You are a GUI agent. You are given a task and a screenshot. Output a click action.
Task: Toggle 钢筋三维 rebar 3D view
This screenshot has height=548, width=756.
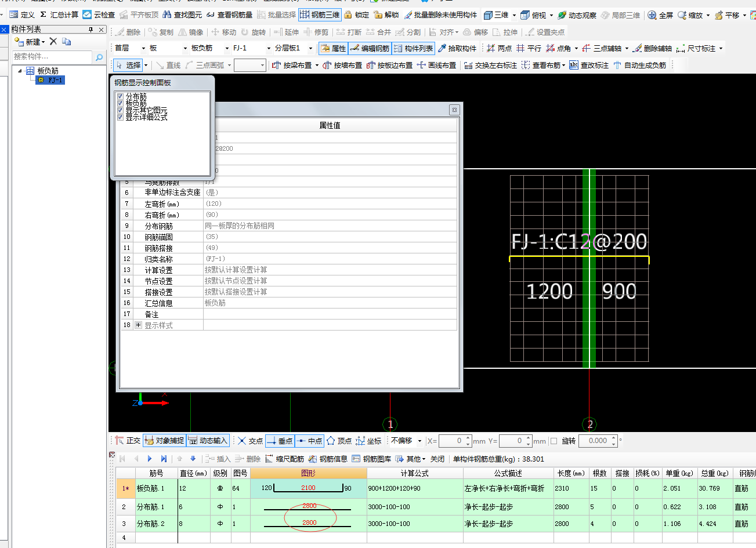pos(320,15)
